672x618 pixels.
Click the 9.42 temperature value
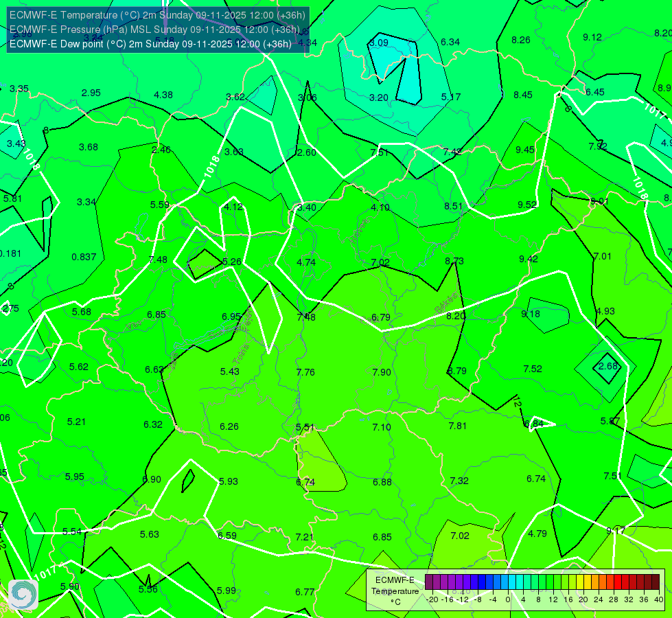(x=529, y=259)
